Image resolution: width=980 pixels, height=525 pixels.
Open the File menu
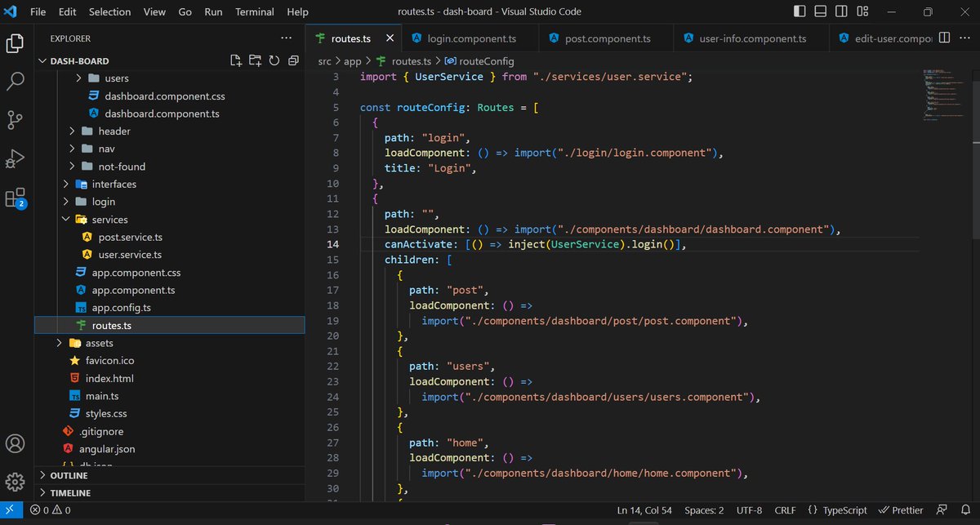38,12
